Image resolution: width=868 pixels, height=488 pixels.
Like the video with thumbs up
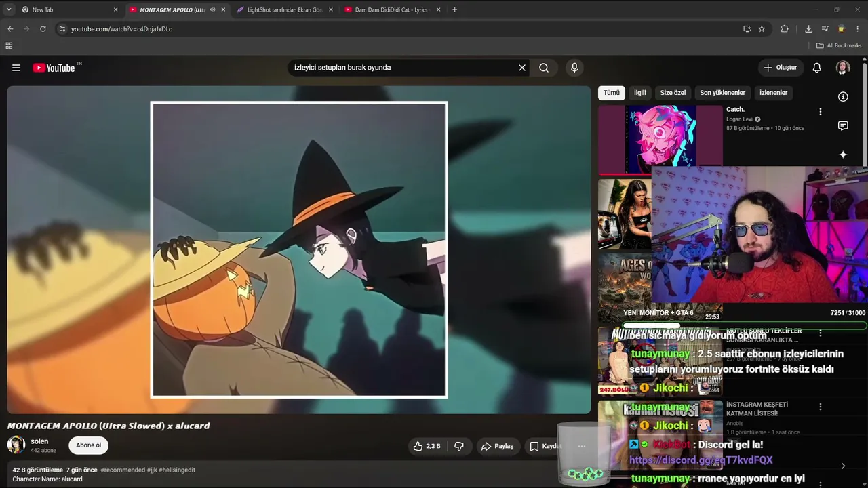click(x=427, y=446)
